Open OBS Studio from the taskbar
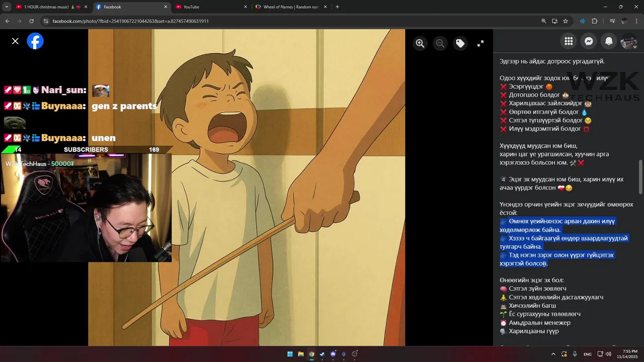Image resolution: width=644 pixels, height=362 pixels. tap(355, 354)
